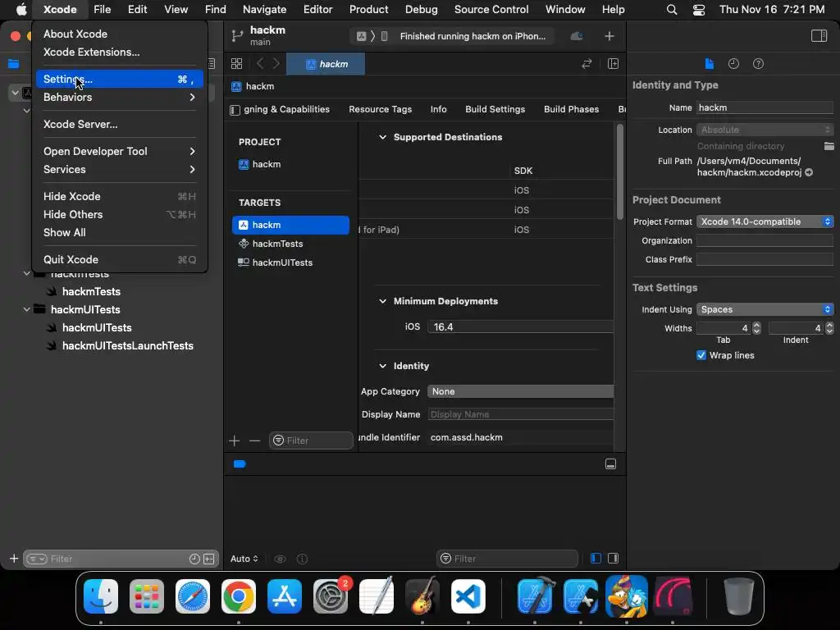Open Control Center in menu bar
The image size is (840, 630).
(x=699, y=10)
